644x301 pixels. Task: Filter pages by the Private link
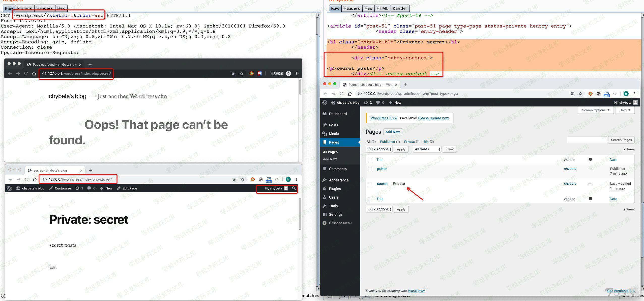(x=409, y=142)
